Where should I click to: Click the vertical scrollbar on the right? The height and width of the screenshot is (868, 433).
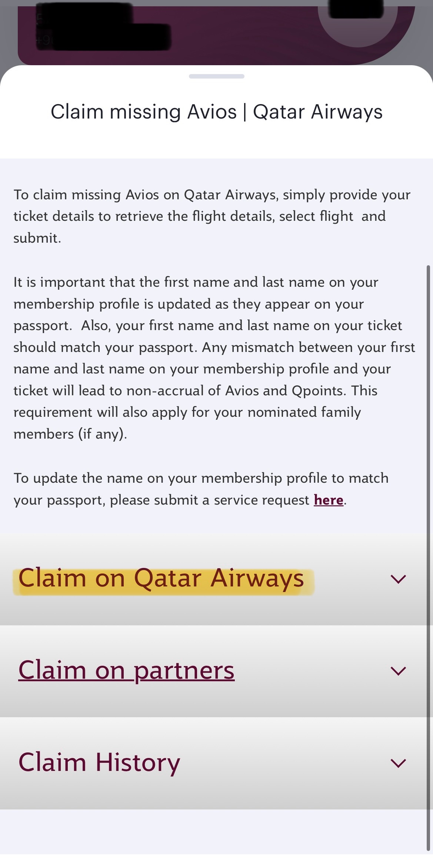coord(428,556)
